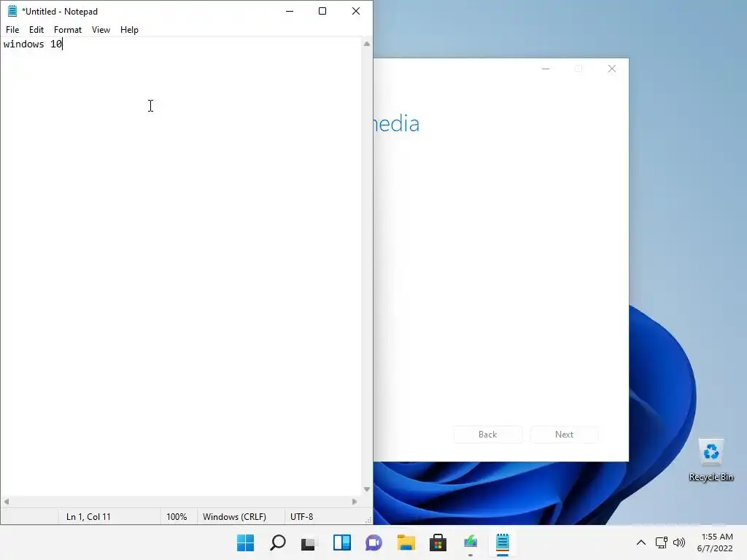747x560 pixels.
Task: Open the clock showing 1:55 AM
Action: pos(716,542)
